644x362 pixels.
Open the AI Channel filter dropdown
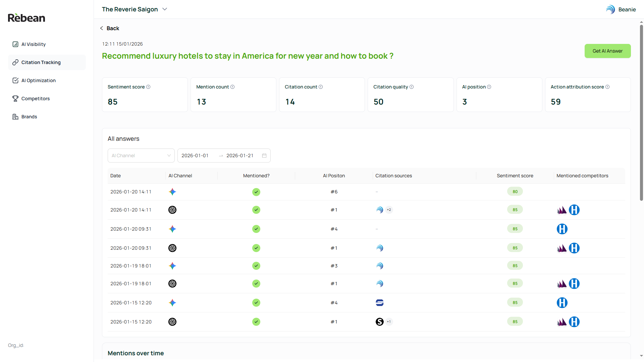pyautogui.click(x=141, y=156)
